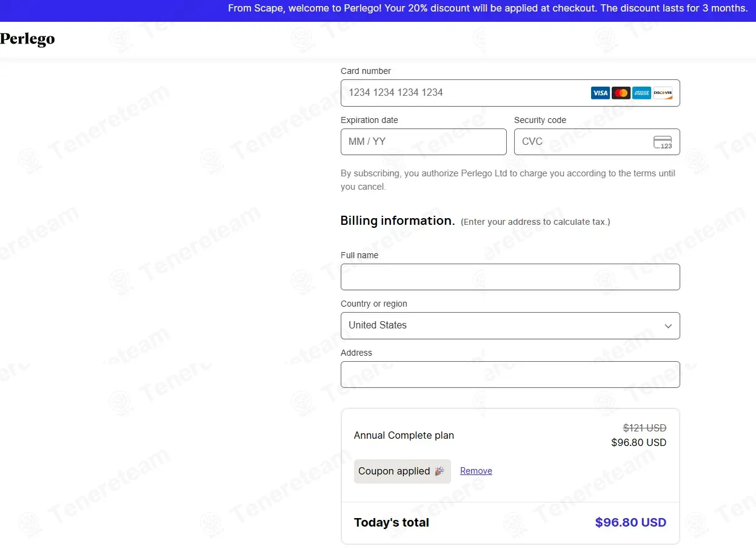Click the struck-through $121 USD price
This screenshot has width=756, height=549.
tap(644, 428)
